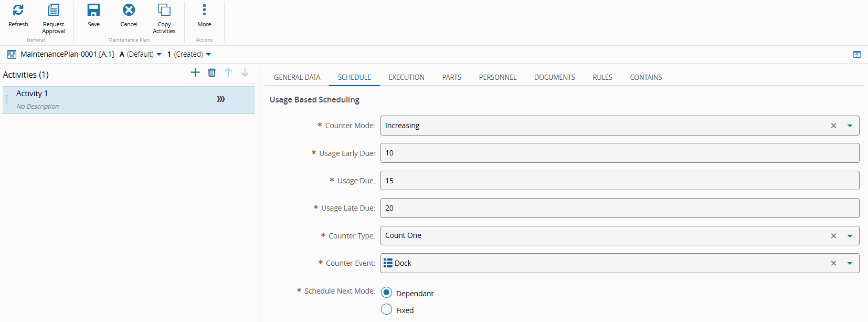Open the A (Default) version selector
Viewport: 868px width, 322px height.
tap(141, 54)
